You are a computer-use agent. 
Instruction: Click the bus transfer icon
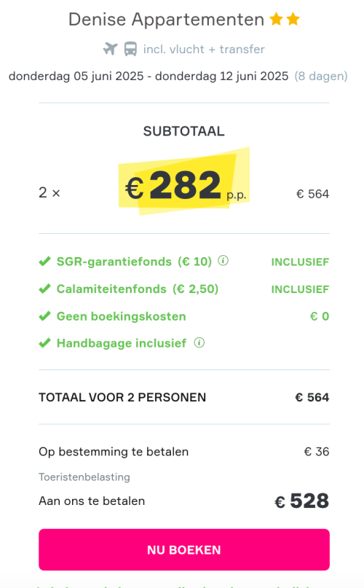130,49
